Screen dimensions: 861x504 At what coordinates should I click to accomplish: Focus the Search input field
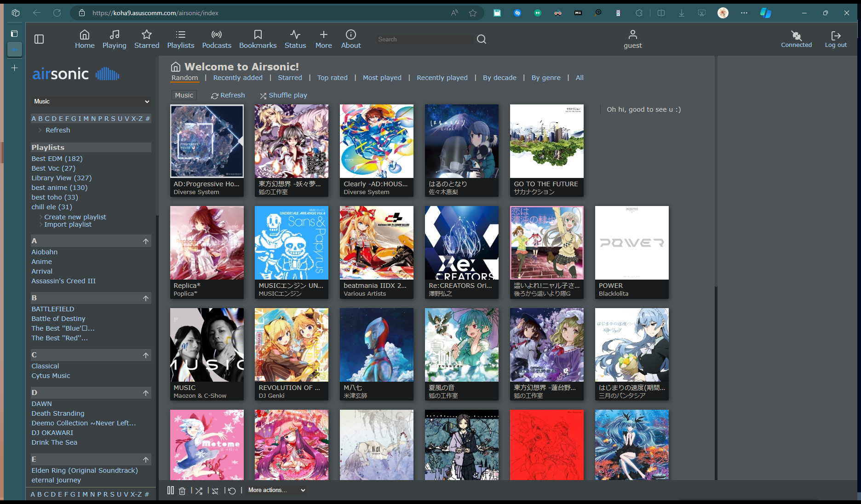425,39
